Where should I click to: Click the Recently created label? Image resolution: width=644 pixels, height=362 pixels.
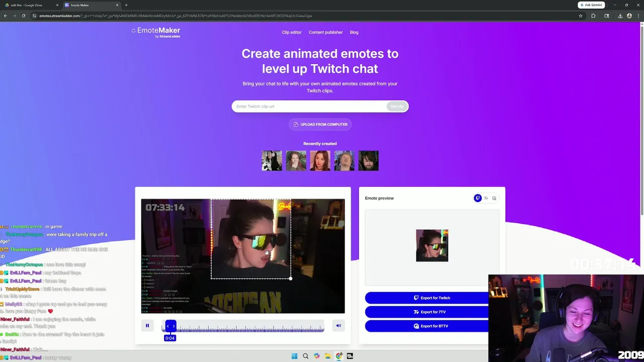[x=320, y=144]
